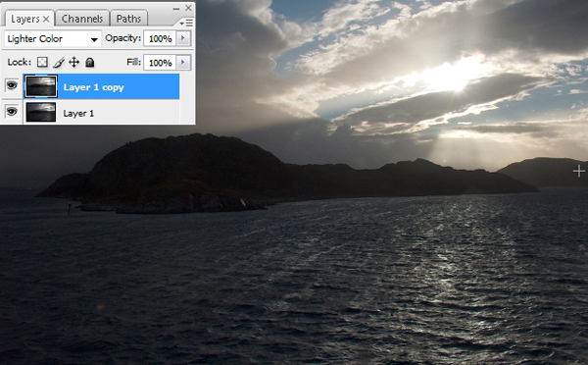Click the Layer 1 copy thumbnail
The width and height of the screenshot is (588, 365).
point(41,86)
